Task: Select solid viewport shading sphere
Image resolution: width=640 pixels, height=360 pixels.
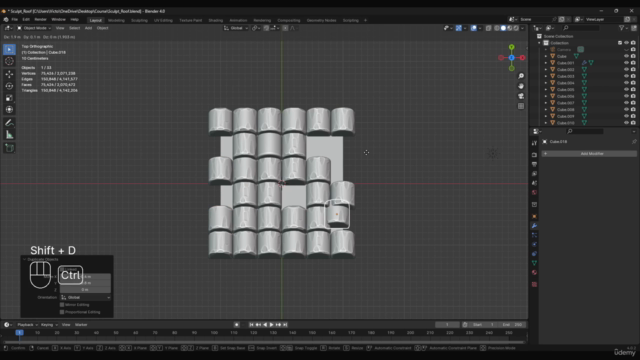Action: 503,28
